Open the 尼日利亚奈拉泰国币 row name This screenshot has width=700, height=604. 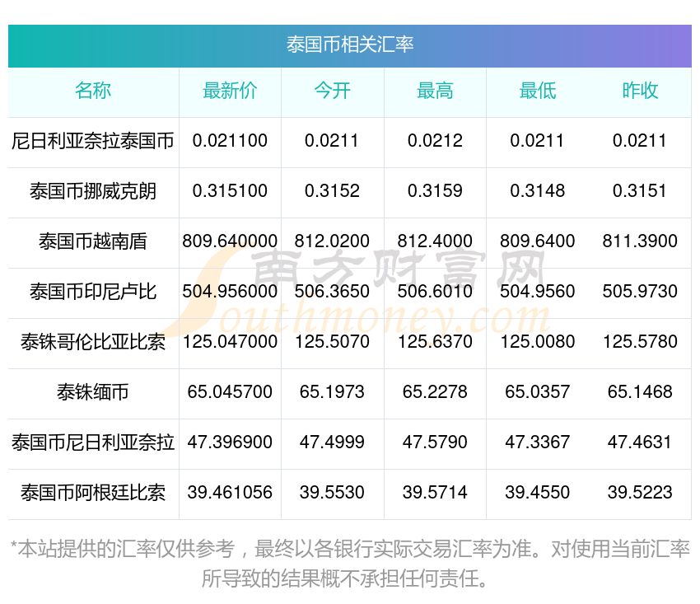(93, 141)
